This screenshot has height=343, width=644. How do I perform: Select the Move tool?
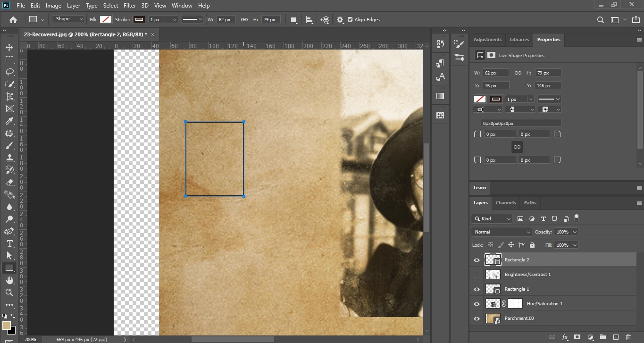(x=9, y=47)
